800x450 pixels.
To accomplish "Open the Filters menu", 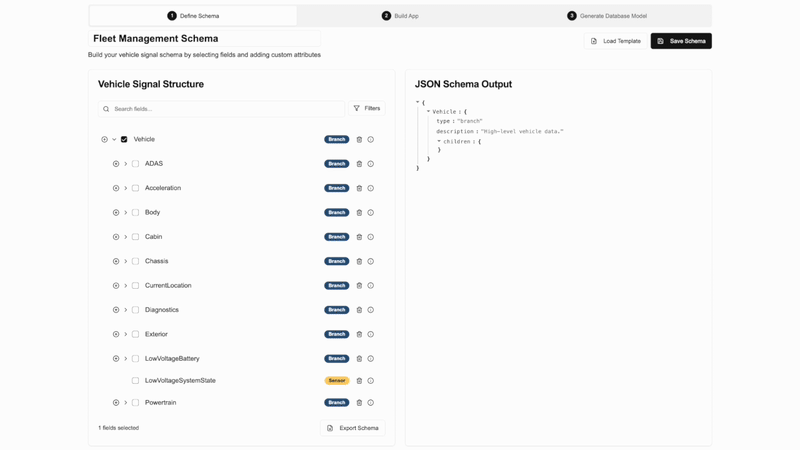I will tap(367, 108).
